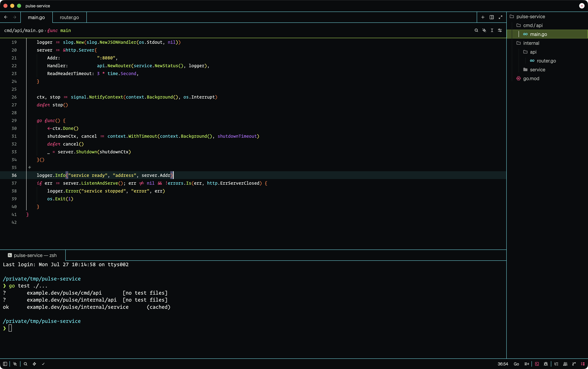588x369 pixels.
Task: Toggle the terminal panel icon
Action: click(537, 364)
